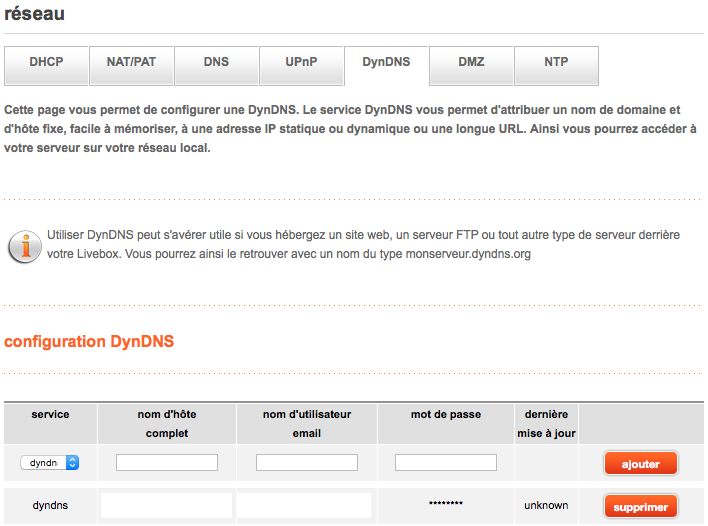
Task: Switch to the NAT/PAT tab
Action: point(131,65)
